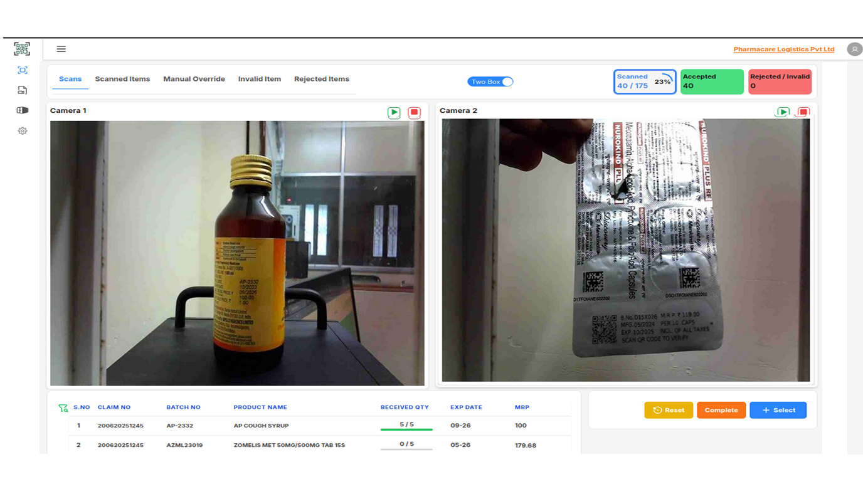Toggle the Two Box switch
The height and width of the screenshot is (504, 863).
pos(490,81)
